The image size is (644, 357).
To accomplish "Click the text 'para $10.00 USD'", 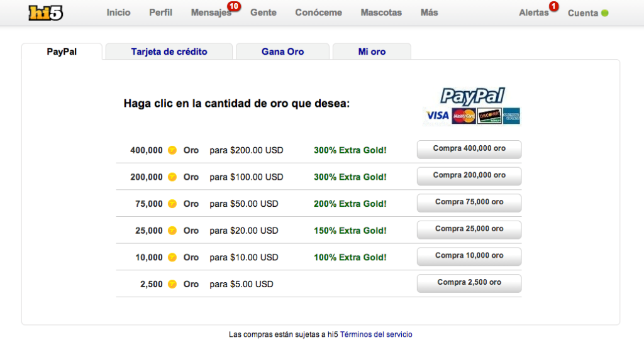I will pyautogui.click(x=244, y=257).
